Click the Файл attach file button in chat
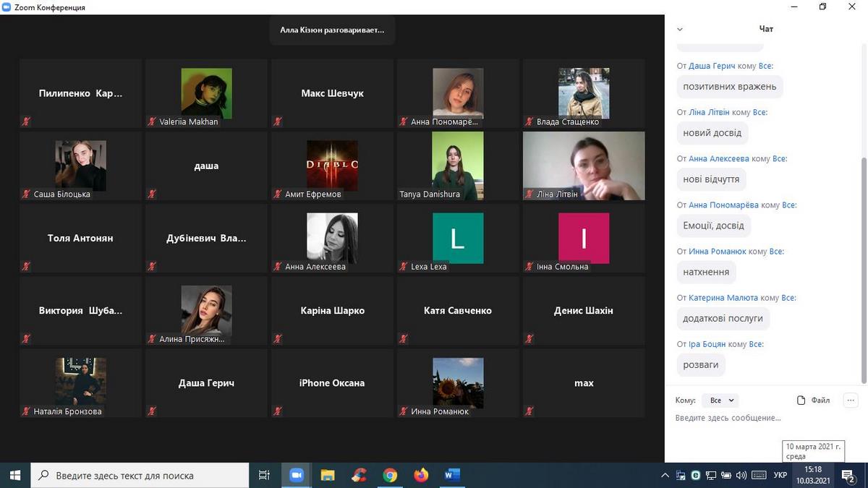The width and height of the screenshot is (868, 488). coord(813,400)
